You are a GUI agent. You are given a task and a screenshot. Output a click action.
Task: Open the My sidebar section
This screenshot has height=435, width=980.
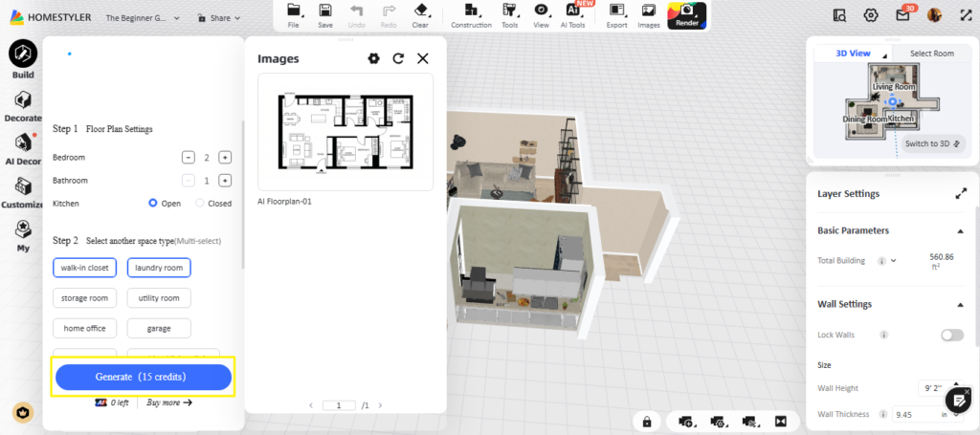23,236
